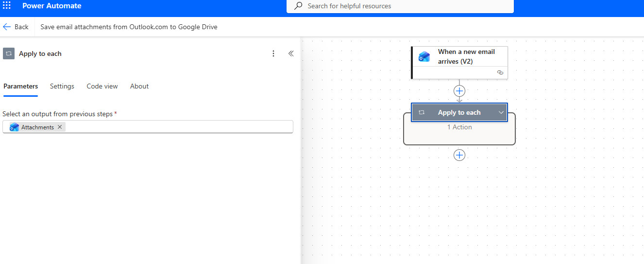The image size is (644, 264).
Task: Click the connection link icon on trigger card
Action: pyautogui.click(x=500, y=72)
